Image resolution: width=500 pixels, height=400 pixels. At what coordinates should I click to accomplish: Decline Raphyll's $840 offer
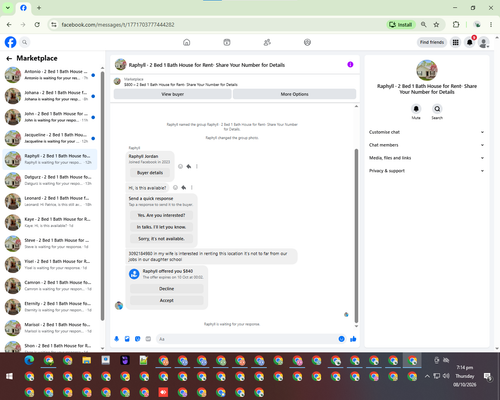[166, 289]
